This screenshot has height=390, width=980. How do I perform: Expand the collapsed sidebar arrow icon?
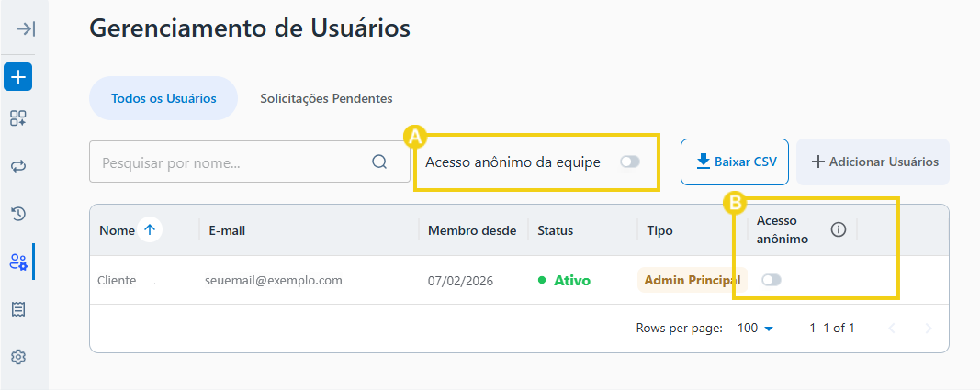[26, 29]
